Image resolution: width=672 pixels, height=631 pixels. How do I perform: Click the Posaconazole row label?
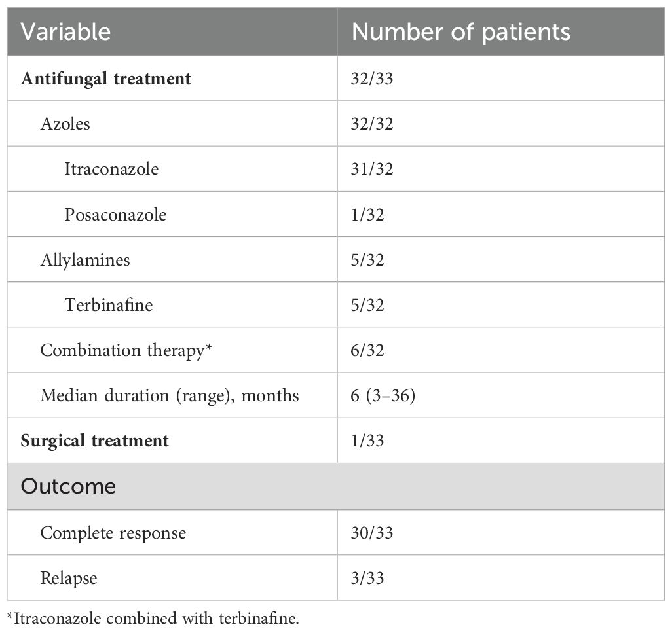[x=115, y=214]
